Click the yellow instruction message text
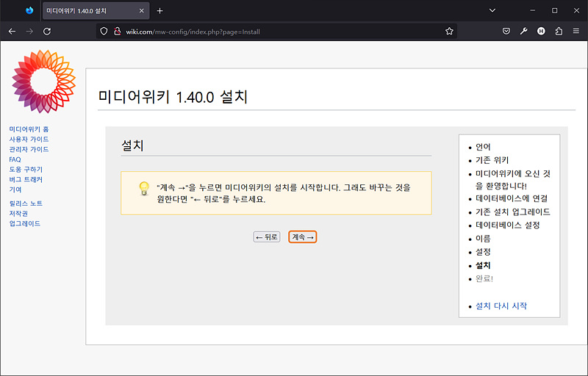The height and width of the screenshot is (376, 588). pos(284,193)
